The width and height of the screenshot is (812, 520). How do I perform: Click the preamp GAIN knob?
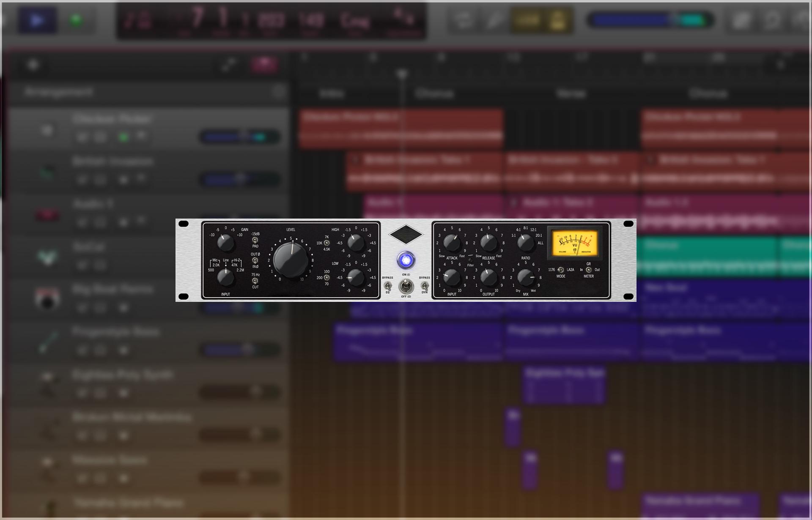pyautogui.click(x=225, y=243)
